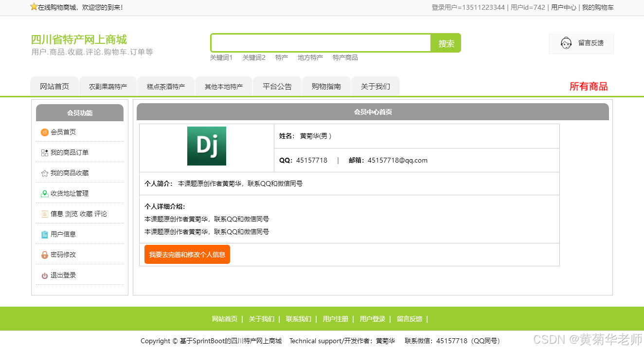The width and height of the screenshot is (644, 350).
Task: Click the Dj user avatar image
Action: point(207,146)
